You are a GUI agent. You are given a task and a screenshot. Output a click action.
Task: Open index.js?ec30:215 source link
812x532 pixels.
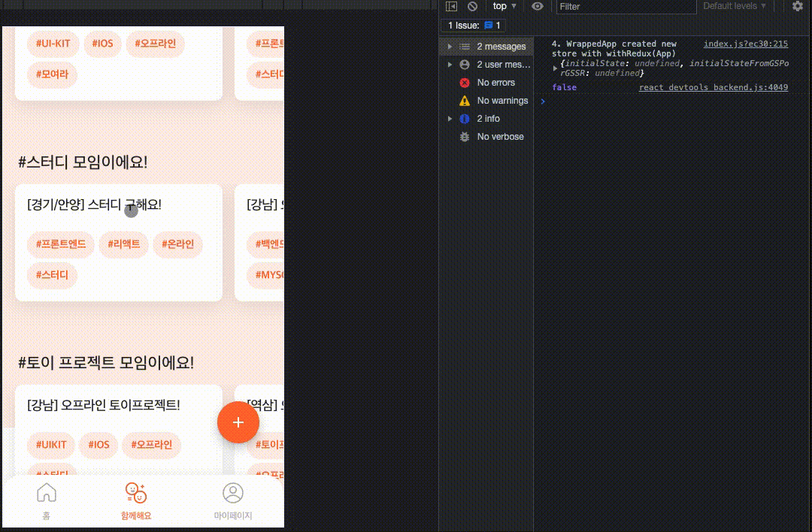[x=745, y=44]
